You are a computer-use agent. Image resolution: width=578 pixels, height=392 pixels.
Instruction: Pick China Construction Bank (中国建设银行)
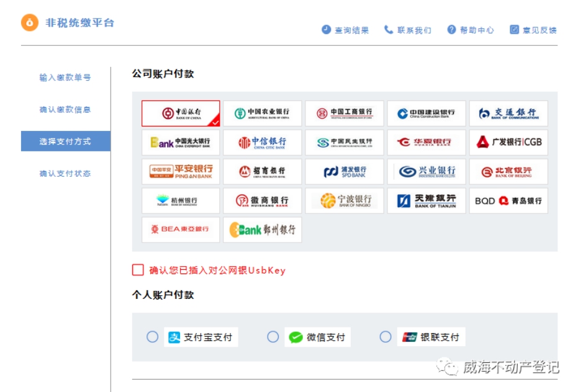tap(426, 114)
